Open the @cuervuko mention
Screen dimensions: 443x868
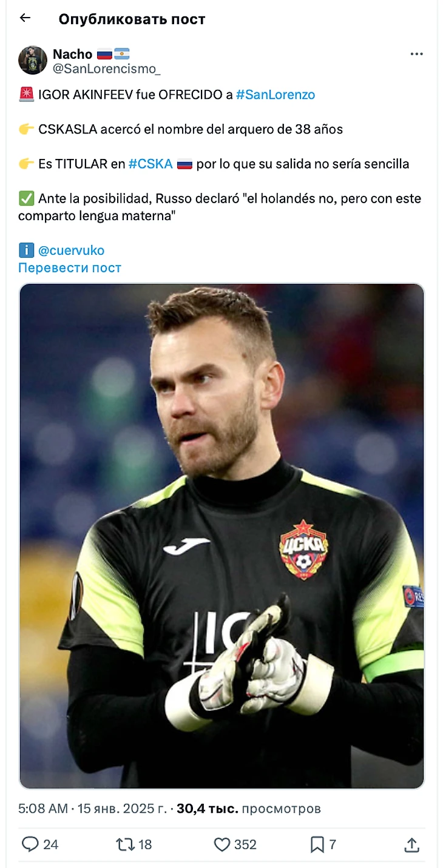pyautogui.click(x=71, y=251)
